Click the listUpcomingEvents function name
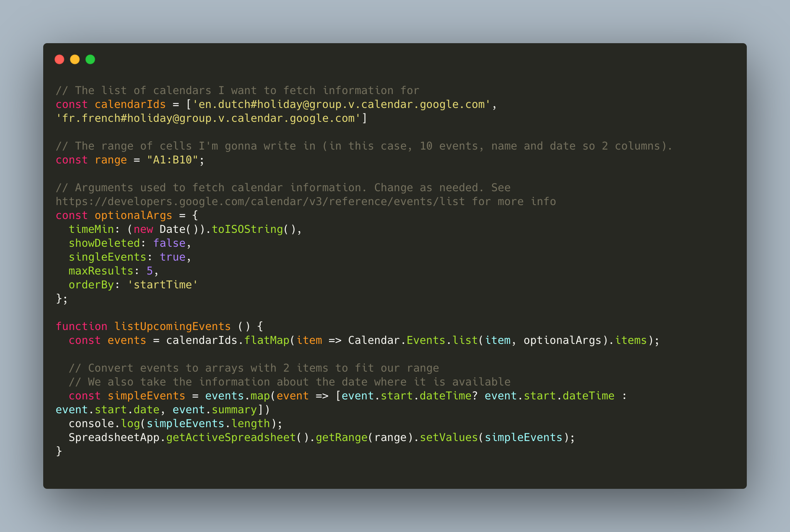 tap(172, 327)
